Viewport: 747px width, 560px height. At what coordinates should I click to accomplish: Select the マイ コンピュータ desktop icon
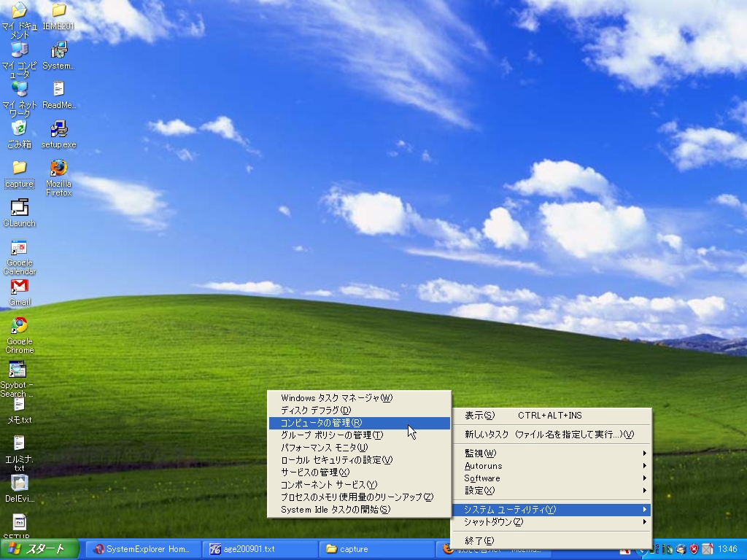[19, 60]
